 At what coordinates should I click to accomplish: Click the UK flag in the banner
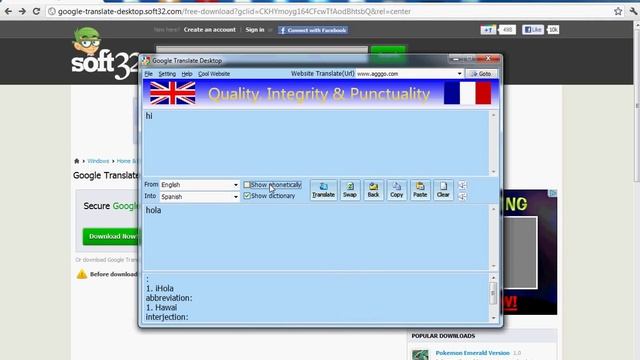coord(173,93)
